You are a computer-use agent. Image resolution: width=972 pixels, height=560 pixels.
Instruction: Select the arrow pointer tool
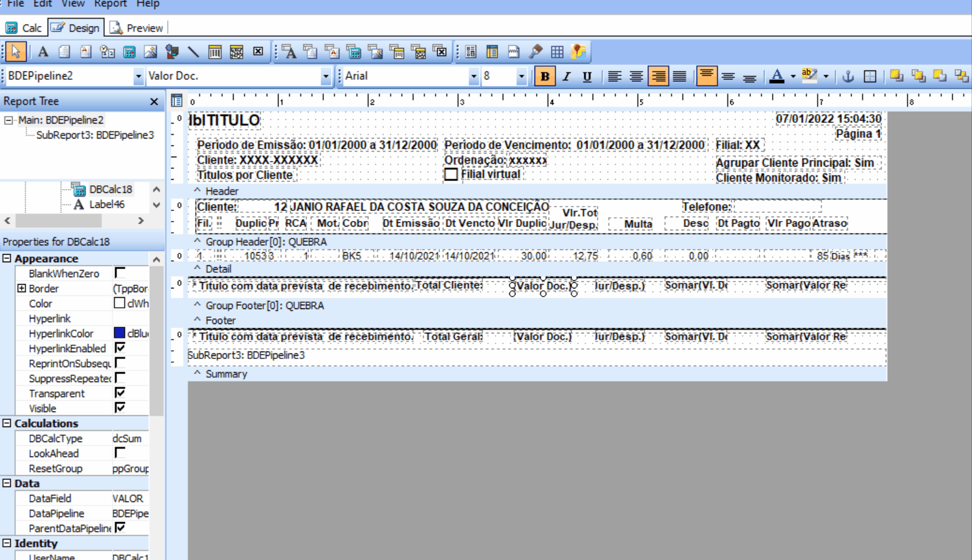16,52
